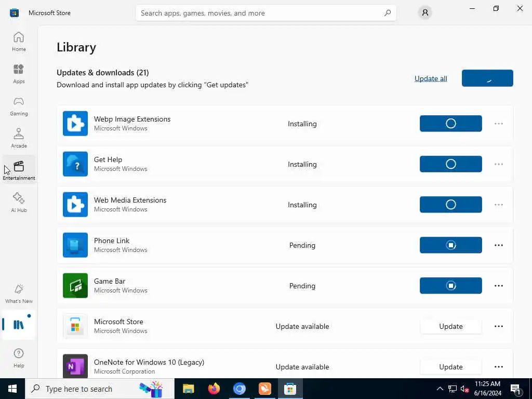Open What's New in sidebar
This screenshot has width=532, height=399.
[x=19, y=294]
